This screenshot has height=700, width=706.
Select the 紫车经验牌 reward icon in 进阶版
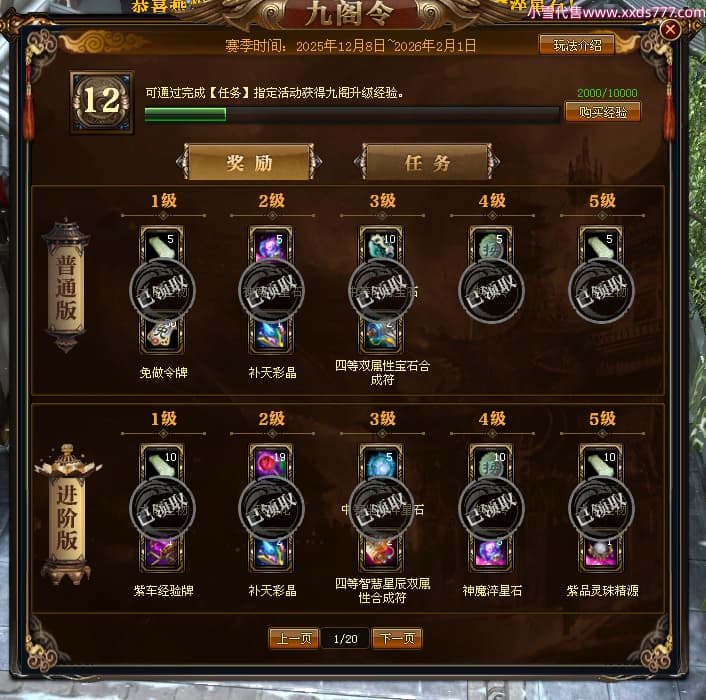[x=162, y=553]
